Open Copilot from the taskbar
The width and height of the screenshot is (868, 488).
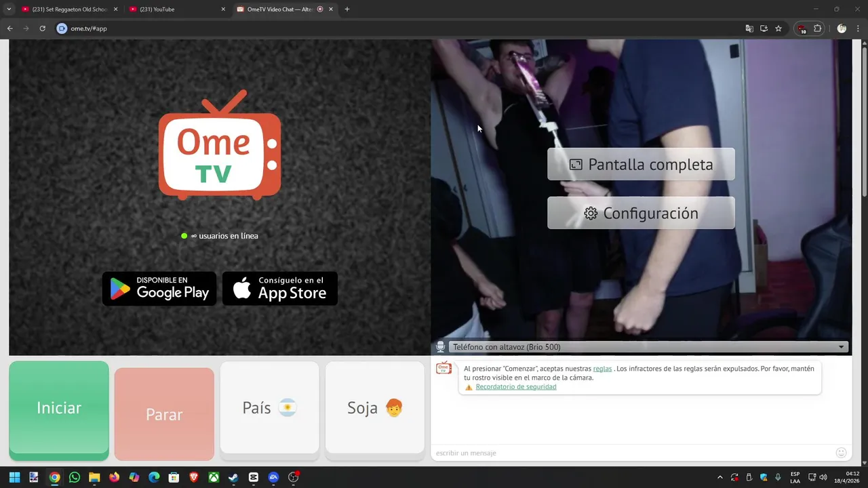point(134,477)
